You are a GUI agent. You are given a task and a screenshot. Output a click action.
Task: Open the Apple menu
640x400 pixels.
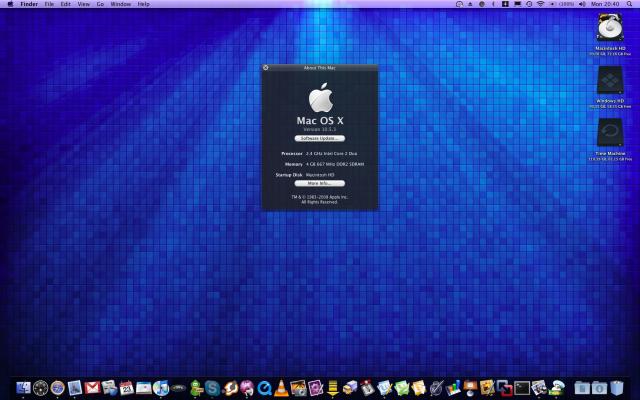click(x=10, y=4)
